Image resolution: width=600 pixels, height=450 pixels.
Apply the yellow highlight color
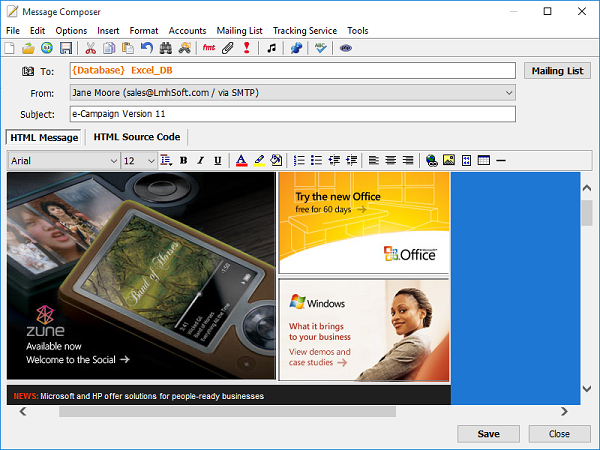(x=259, y=160)
